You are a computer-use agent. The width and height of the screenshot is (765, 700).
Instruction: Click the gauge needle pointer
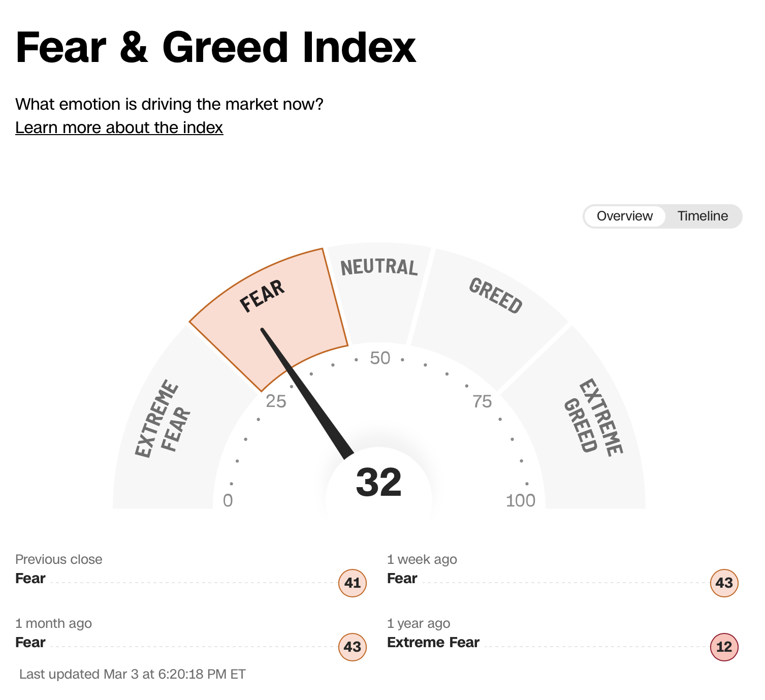click(305, 391)
